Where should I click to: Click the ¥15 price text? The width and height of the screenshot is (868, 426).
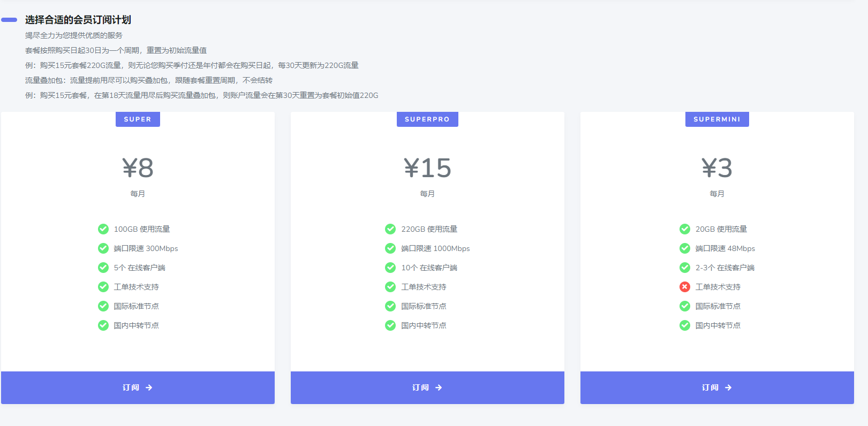(427, 168)
